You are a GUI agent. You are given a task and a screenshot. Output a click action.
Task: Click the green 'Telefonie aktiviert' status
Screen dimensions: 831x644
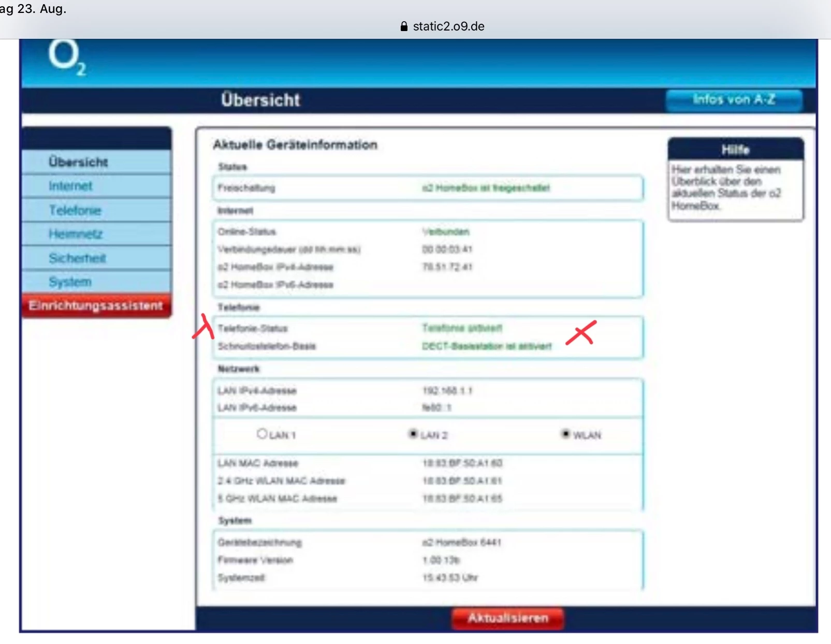point(462,328)
